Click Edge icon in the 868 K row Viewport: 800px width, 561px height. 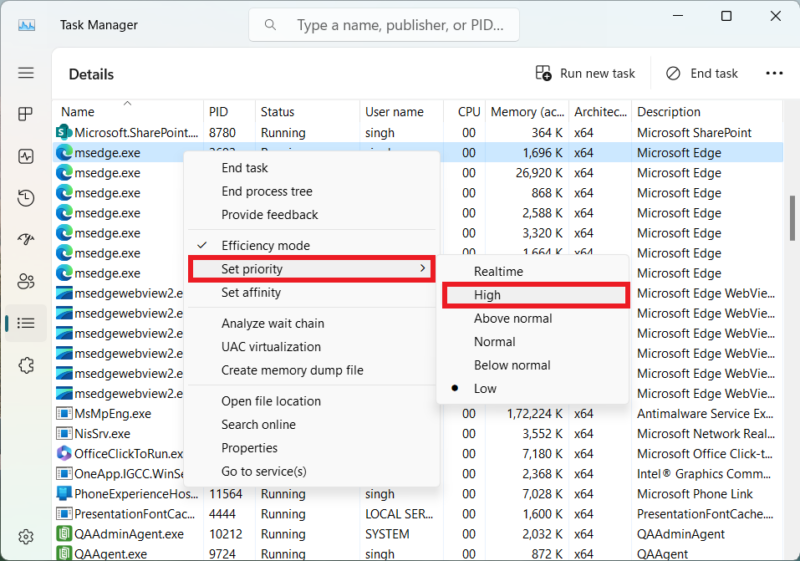point(64,193)
